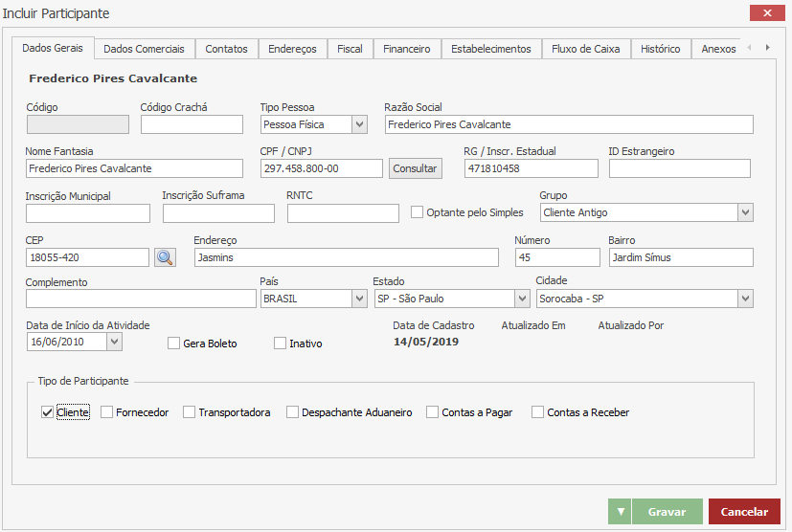Enable the Fornecedor checkbox
This screenshot has width=792, height=532.
tap(107, 412)
